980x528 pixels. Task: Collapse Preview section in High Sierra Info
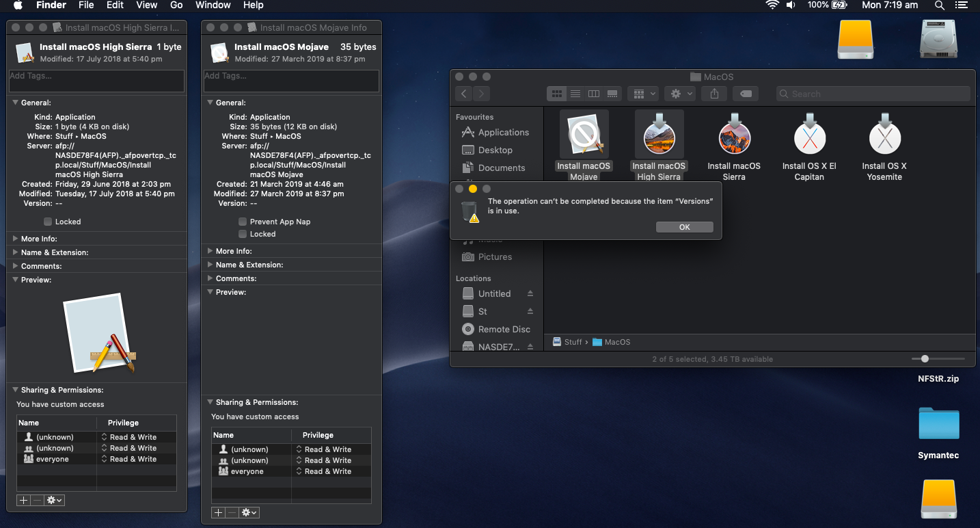point(16,280)
